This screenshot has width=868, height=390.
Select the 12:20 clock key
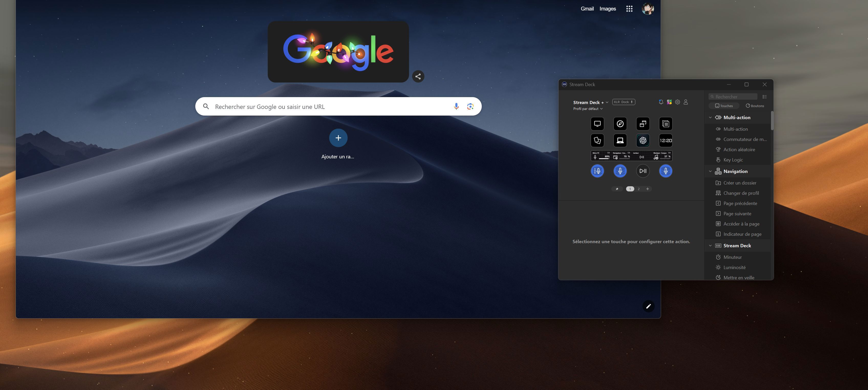point(666,140)
